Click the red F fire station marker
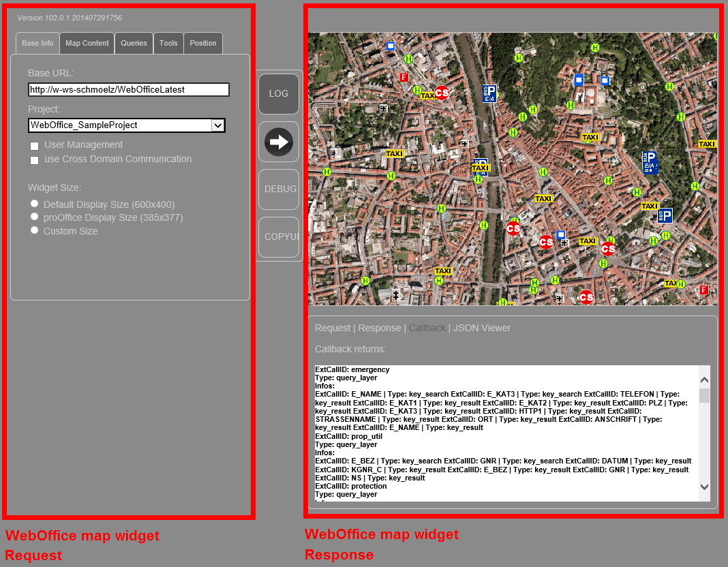 [404, 77]
